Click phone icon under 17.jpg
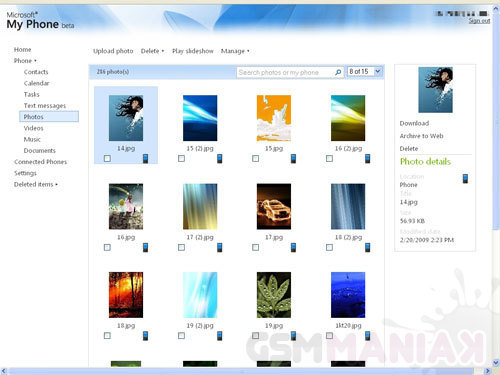This screenshot has height=375, width=500. click(293, 247)
